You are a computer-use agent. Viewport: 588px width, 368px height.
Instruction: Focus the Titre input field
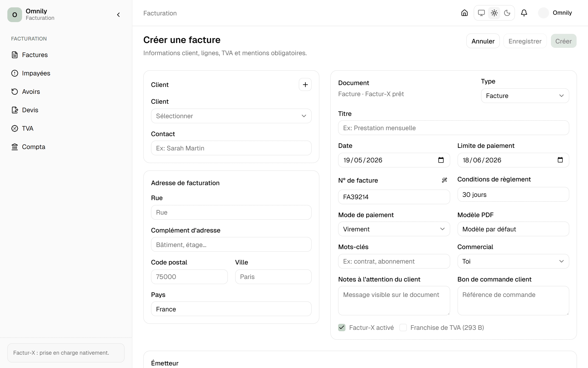coord(453,128)
